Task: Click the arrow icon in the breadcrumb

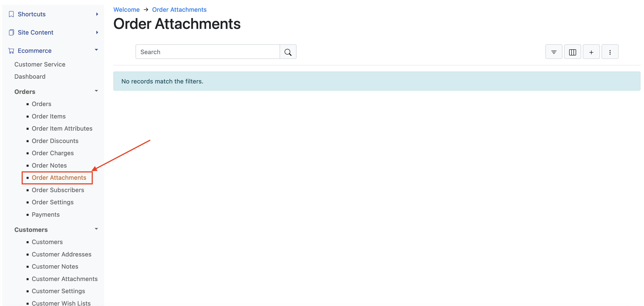Action: point(146,10)
